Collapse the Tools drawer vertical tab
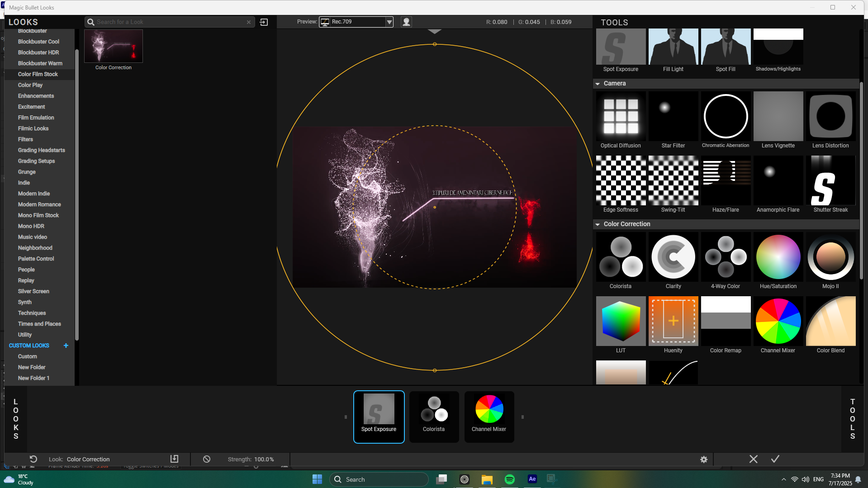This screenshot has width=868, height=488. (x=852, y=419)
